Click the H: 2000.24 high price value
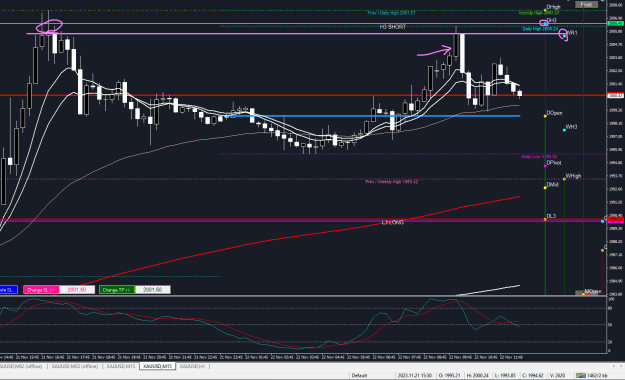This screenshot has width=625, height=380. point(477,375)
